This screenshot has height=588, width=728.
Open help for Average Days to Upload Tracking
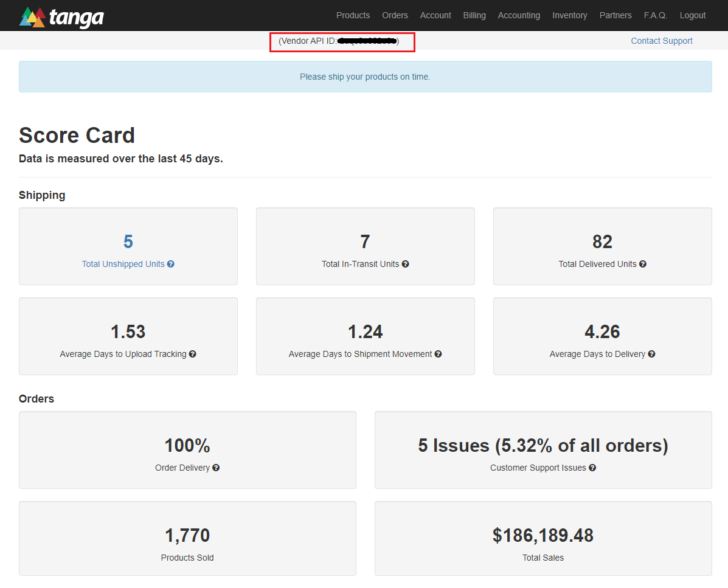point(193,353)
